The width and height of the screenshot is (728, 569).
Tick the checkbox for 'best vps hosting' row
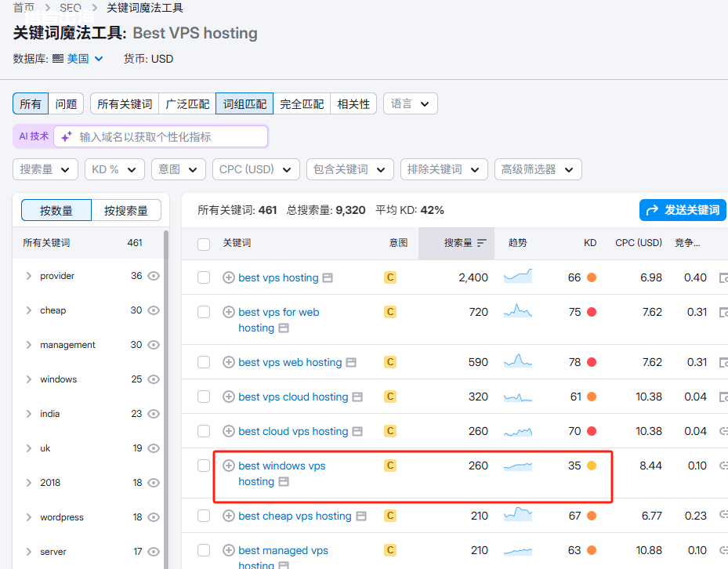204,277
